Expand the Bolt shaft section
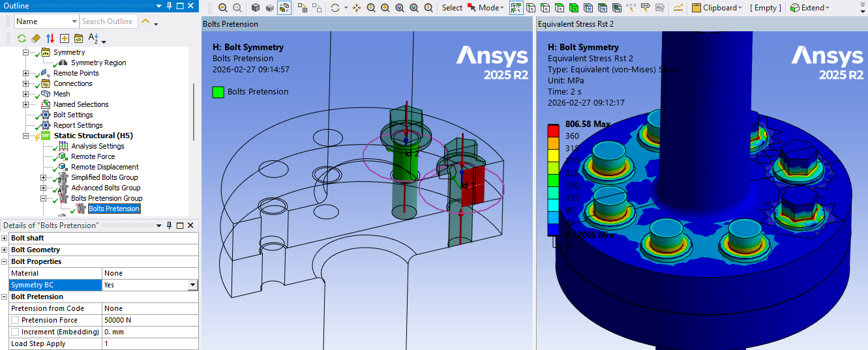 [x=5, y=238]
